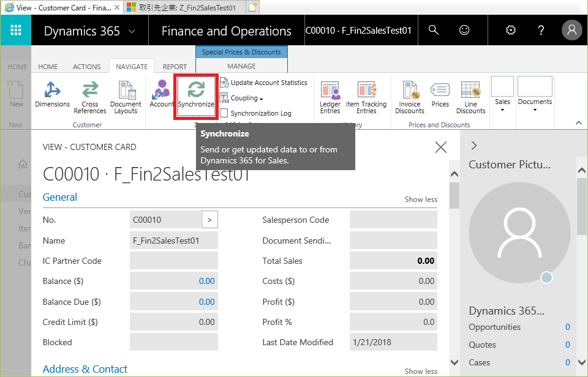The height and width of the screenshot is (377, 588).
Task: Open the Opportunities count link
Action: (567, 327)
